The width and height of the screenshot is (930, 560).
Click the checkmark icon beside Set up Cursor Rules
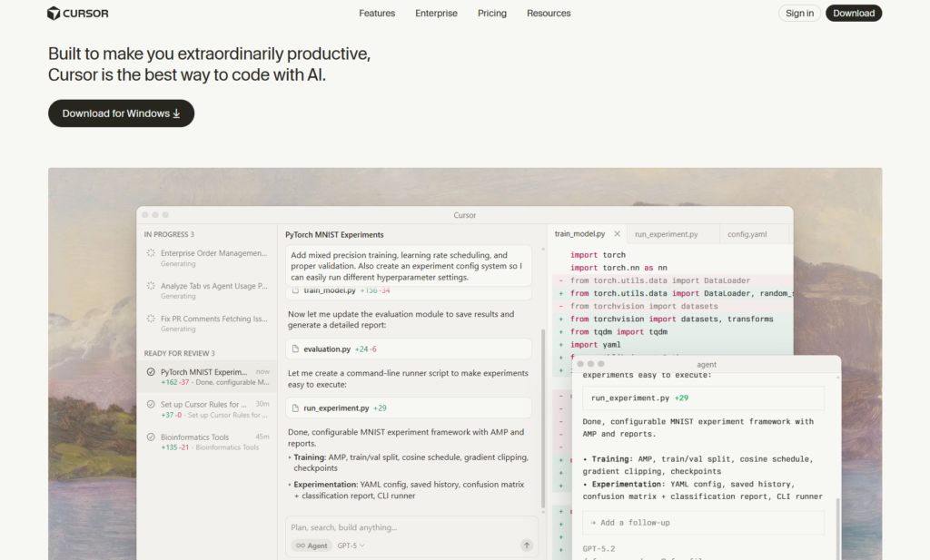coord(151,405)
